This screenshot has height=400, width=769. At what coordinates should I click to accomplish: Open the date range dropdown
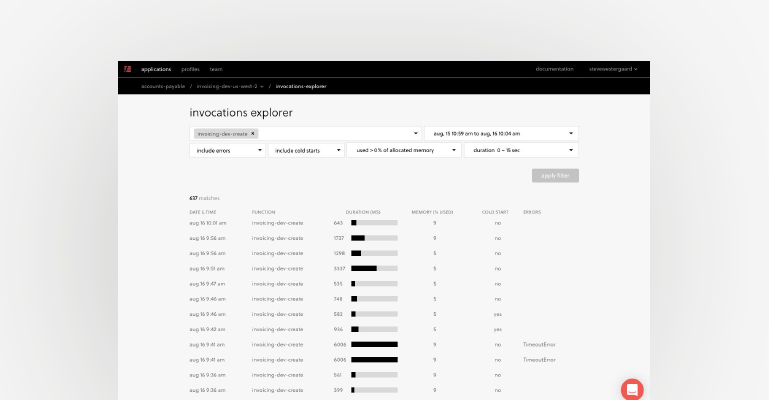tap(501, 133)
